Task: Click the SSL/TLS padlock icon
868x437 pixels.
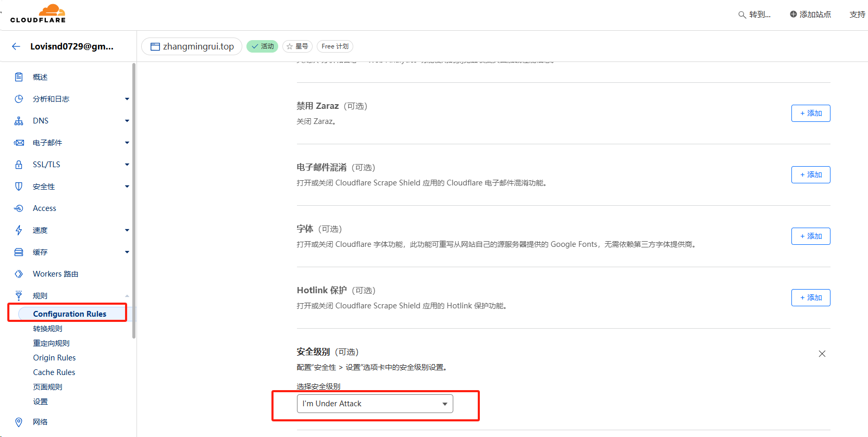Action: 19,165
